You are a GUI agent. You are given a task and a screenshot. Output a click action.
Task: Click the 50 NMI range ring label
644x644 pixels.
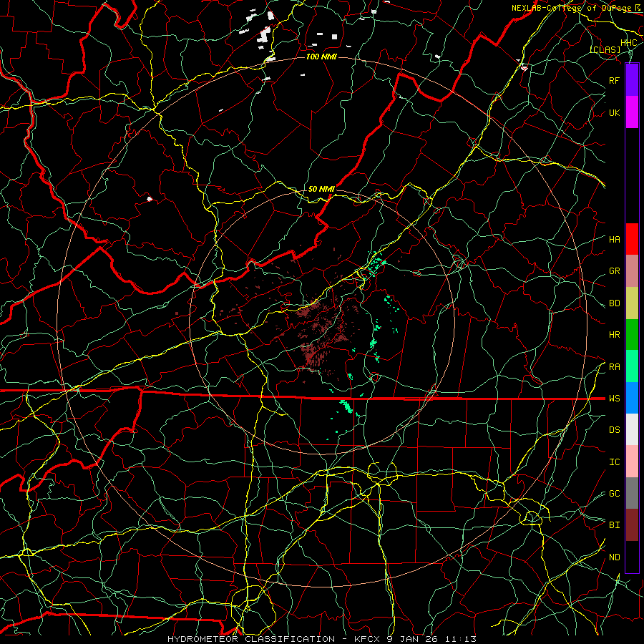pyautogui.click(x=321, y=189)
